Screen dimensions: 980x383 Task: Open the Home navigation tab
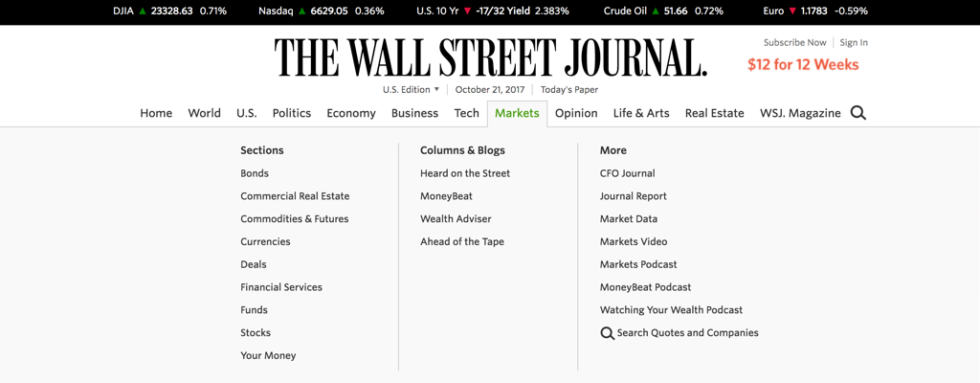click(x=156, y=113)
